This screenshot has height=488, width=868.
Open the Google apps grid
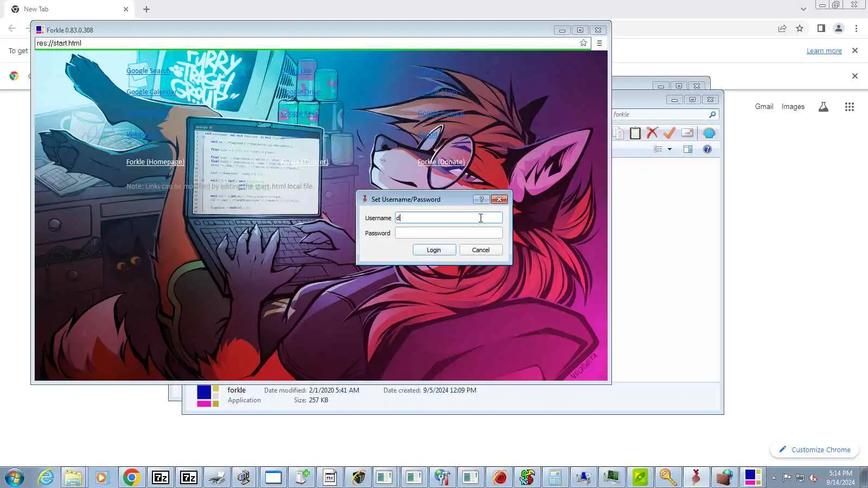[x=850, y=107]
